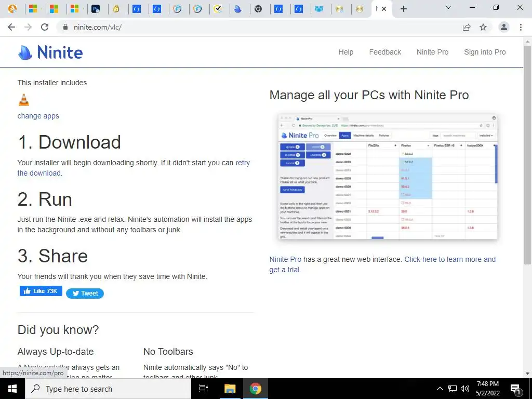This screenshot has height=399, width=532.
Task: Open the taskbar clock and date
Action: 487,389
